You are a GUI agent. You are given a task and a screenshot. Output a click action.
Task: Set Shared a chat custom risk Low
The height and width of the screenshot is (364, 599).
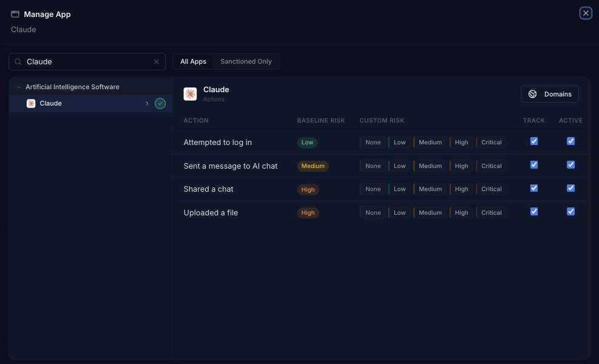[x=399, y=189]
